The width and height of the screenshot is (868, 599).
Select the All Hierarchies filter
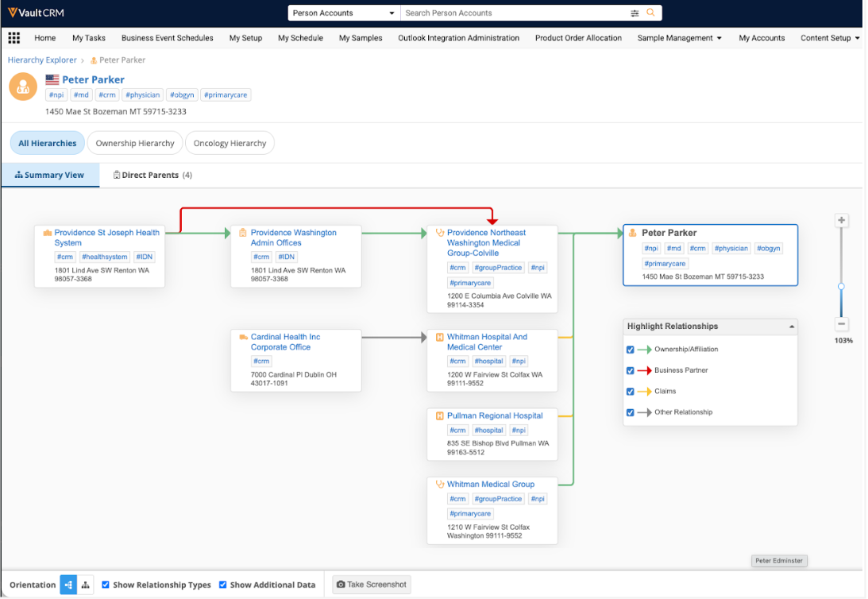coord(48,143)
